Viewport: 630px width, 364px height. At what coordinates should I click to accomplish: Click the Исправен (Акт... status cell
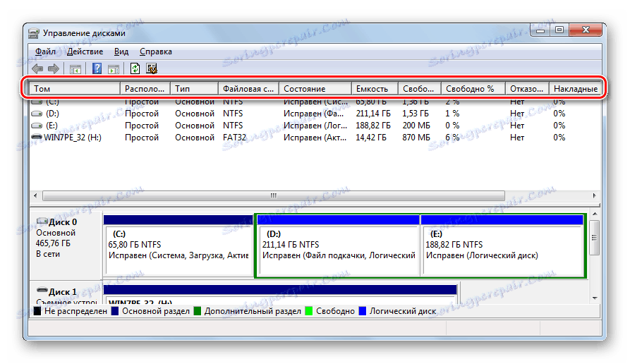pyautogui.click(x=315, y=138)
